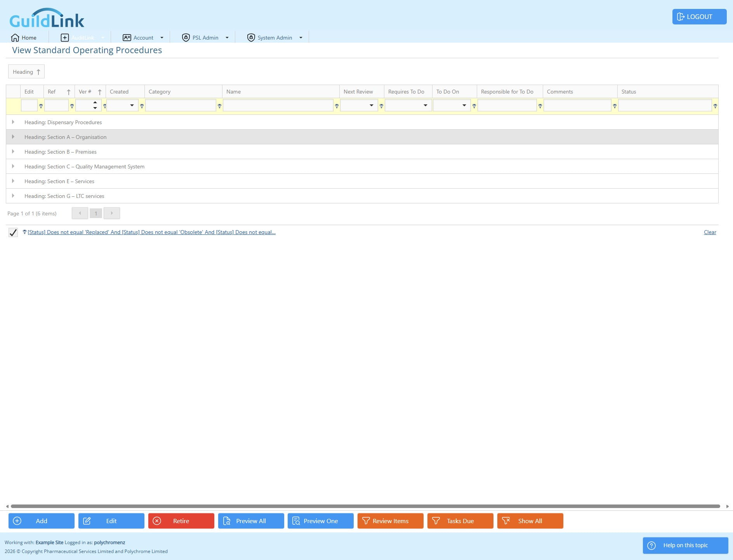This screenshot has width=733, height=560.
Task: Click the Heading group-by sort chip
Action: 26,72
